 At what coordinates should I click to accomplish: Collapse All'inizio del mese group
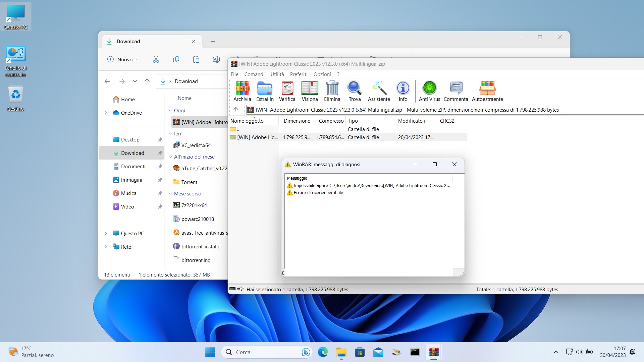tap(170, 157)
